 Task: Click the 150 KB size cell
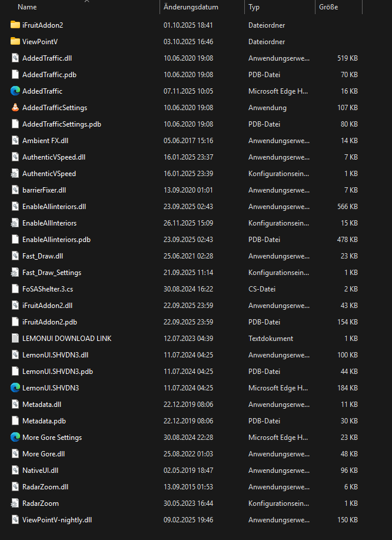347,519
